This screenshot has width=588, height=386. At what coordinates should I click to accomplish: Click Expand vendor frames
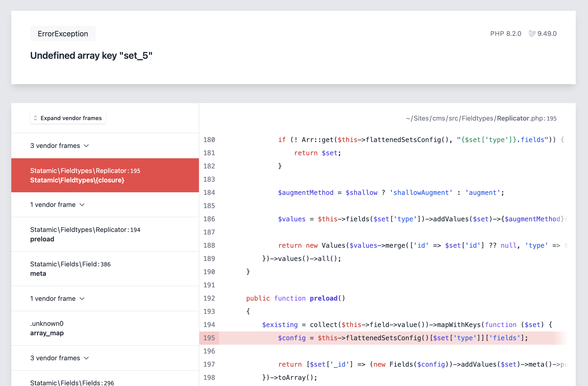(x=68, y=118)
